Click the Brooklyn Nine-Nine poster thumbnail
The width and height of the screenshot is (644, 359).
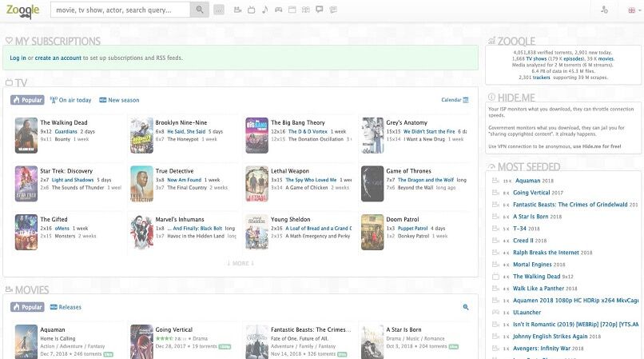point(141,135)
